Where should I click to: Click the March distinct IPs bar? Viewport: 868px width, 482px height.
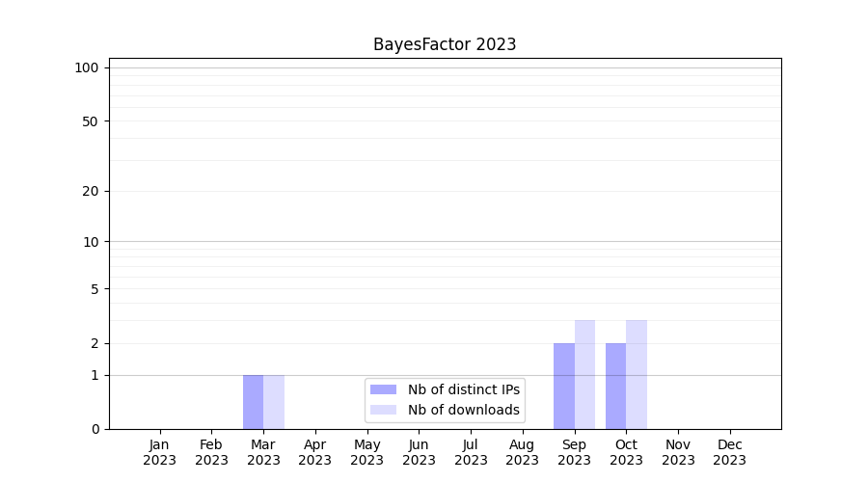(253, 402)
